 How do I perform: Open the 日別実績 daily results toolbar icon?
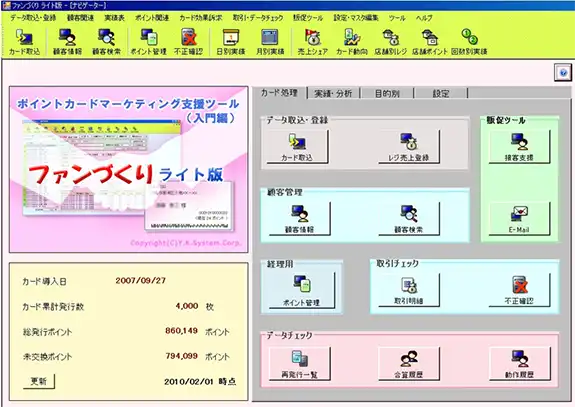point(231,42)
